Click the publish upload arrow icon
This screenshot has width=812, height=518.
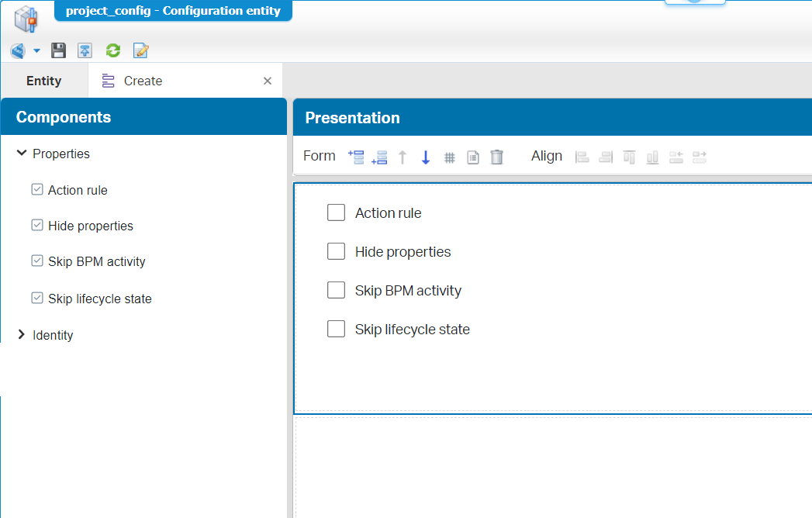(85, 51)
